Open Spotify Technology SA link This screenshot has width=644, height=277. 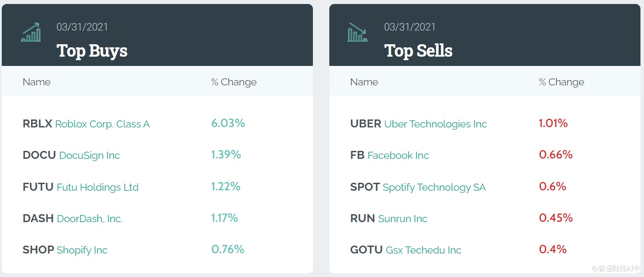(434, 187)
